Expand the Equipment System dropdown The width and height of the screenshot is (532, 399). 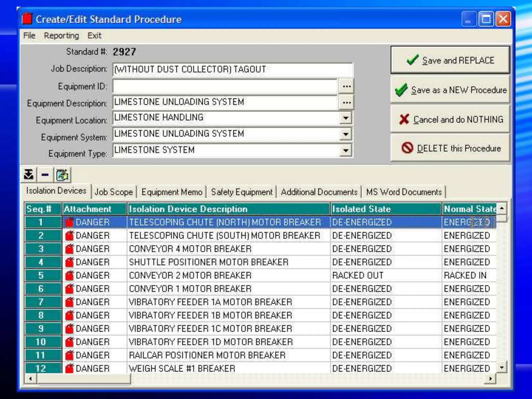coord(345,134)
